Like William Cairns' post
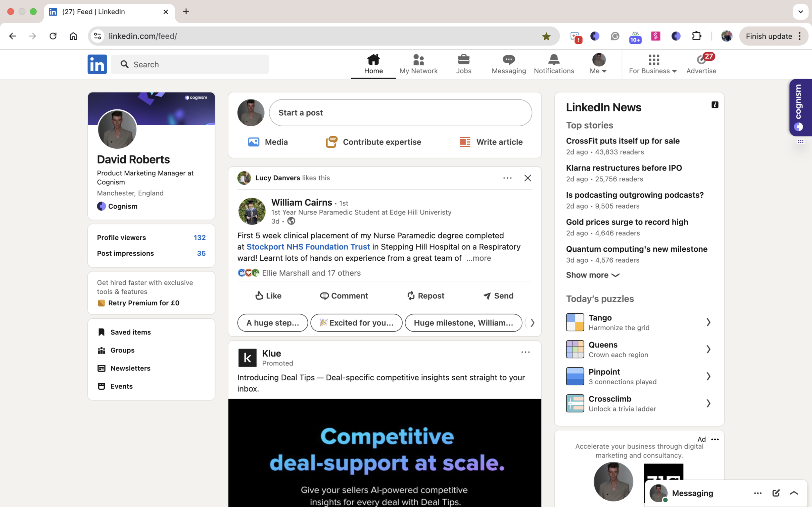The image size is (812, 507). point(268,296)
